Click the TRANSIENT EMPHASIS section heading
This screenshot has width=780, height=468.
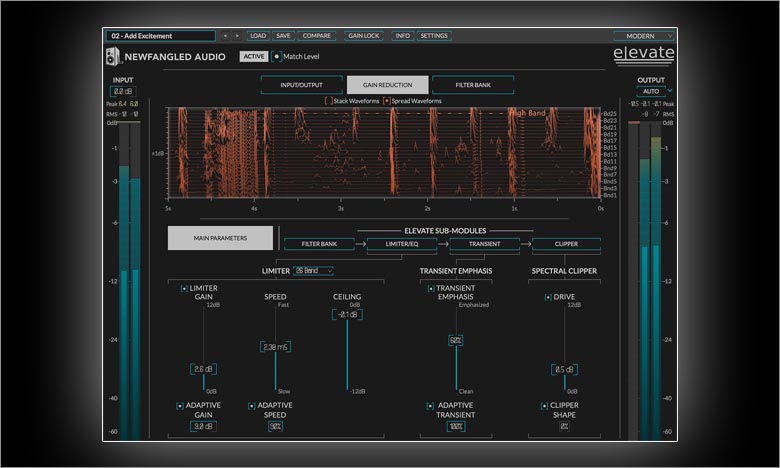click(456, 271)
